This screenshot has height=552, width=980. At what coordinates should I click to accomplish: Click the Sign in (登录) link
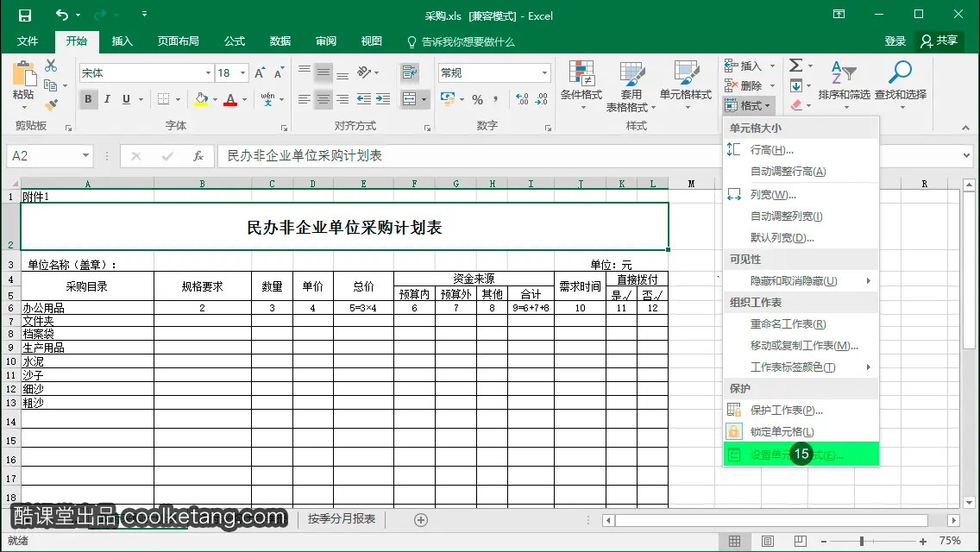pyautogui.click(x=895, y=41)
